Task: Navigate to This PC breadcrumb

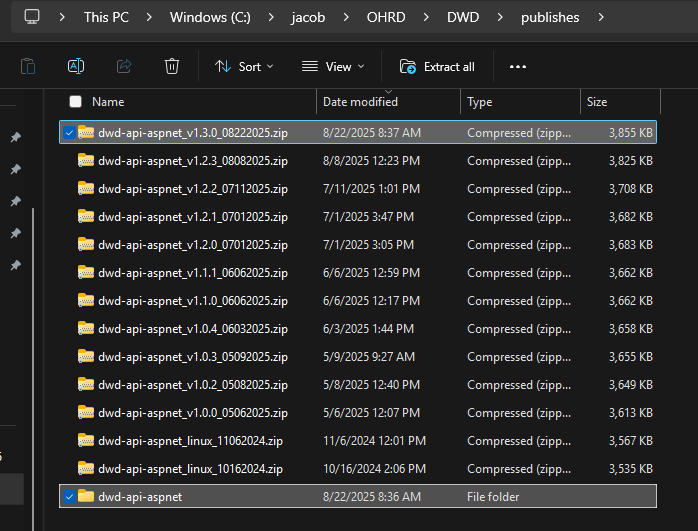Action: tap(106, 17)
